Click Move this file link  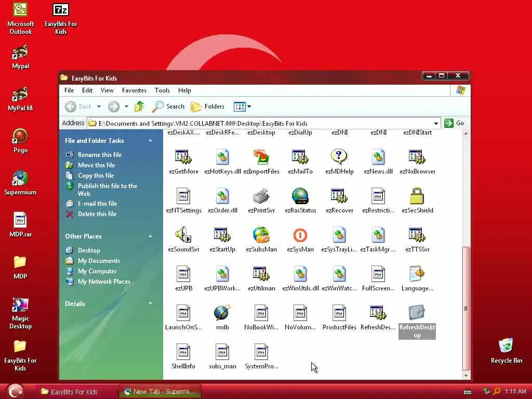tap(96, 165)
